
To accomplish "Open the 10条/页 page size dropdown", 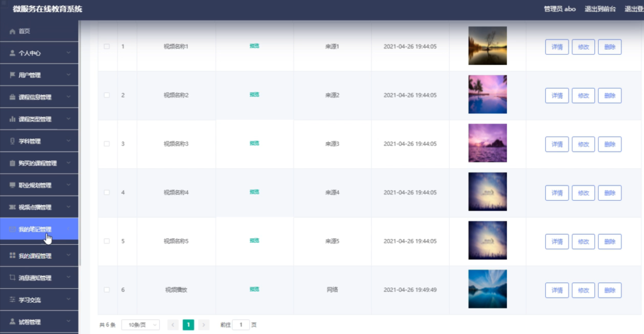I will pos(140,325).
